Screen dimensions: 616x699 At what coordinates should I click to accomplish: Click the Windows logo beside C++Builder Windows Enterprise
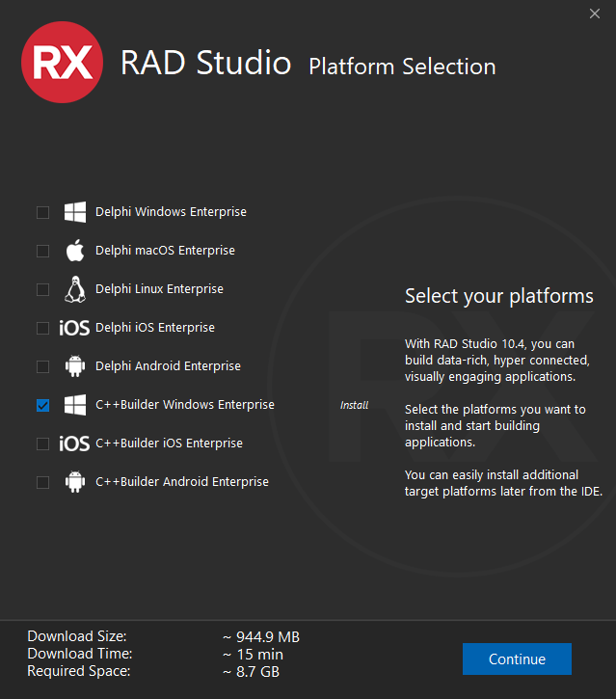pos(75,405)
